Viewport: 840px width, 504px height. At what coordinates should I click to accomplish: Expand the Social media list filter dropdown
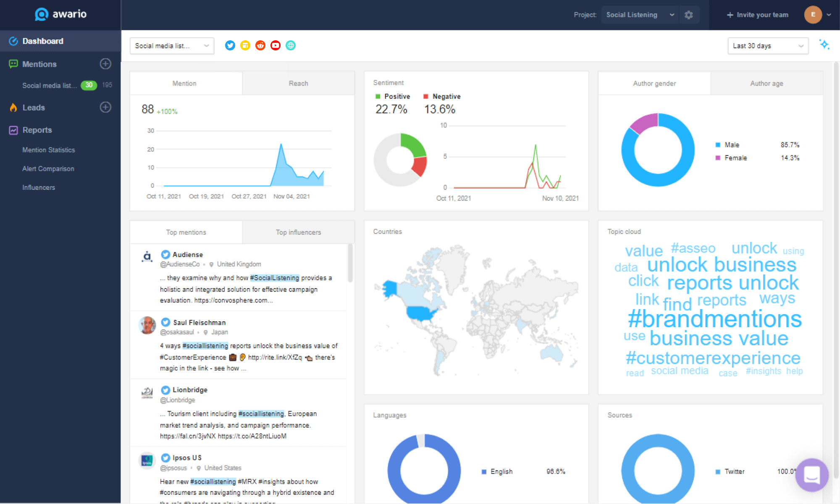(x=172, y=45)
